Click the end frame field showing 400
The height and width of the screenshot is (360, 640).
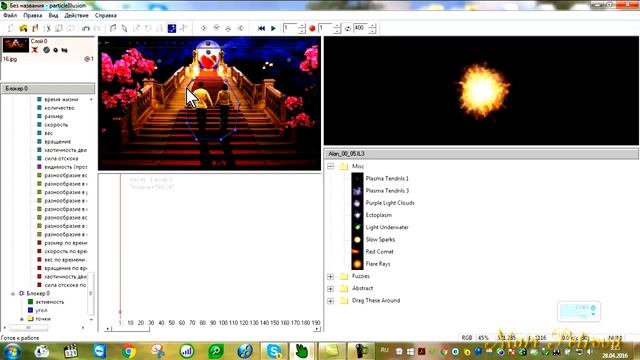click(360, 28)
